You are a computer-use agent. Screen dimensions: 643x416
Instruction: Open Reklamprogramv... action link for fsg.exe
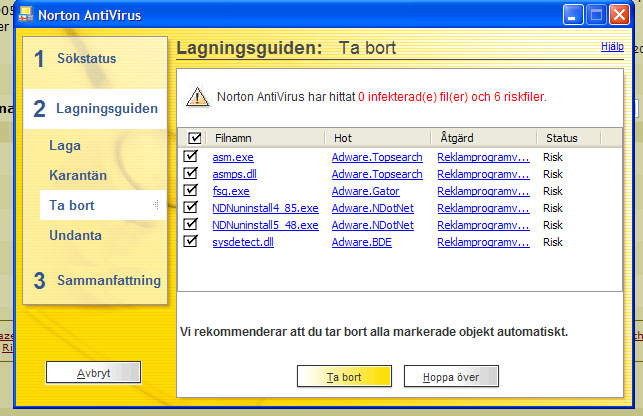click(x=483, y=191)
